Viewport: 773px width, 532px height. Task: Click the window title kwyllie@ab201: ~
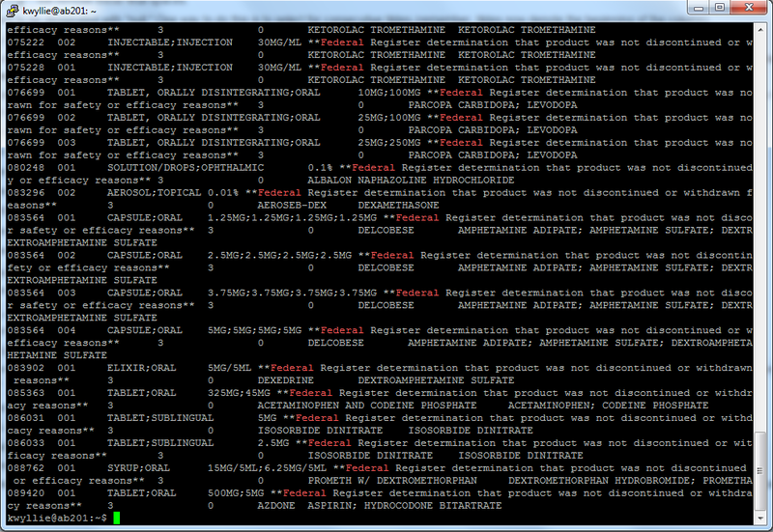(x=60, y=11)
